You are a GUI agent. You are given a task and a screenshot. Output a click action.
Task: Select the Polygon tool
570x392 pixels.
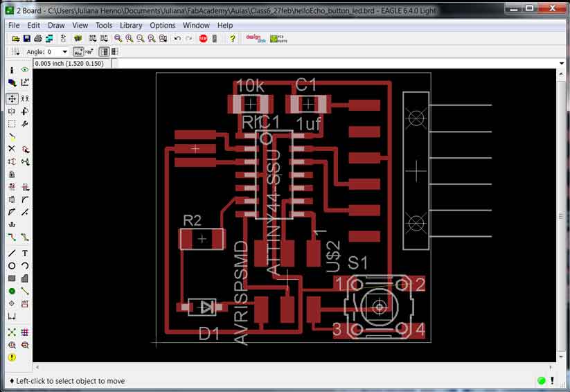coord(25,278)
